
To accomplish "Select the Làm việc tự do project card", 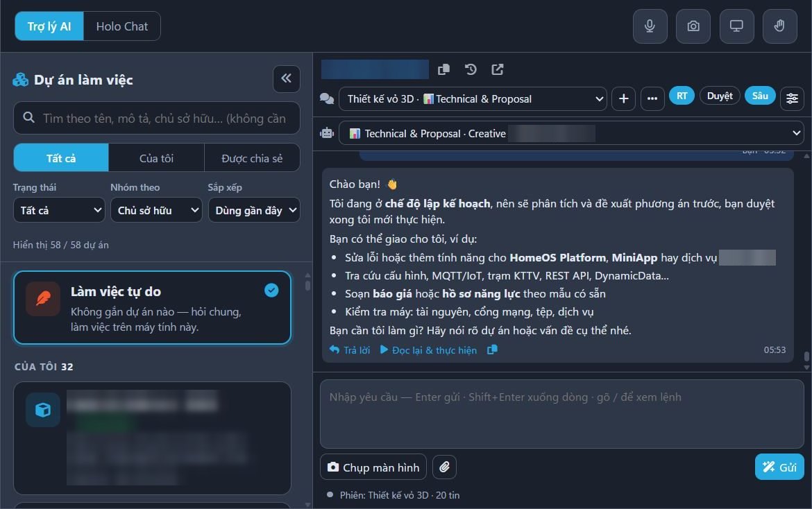I will pos(152,307).
